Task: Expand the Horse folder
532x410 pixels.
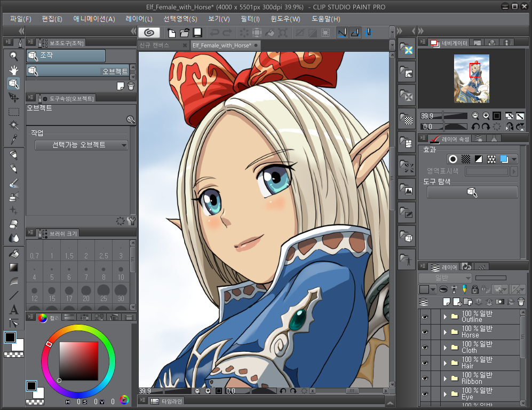Action: tap(445, 332)
